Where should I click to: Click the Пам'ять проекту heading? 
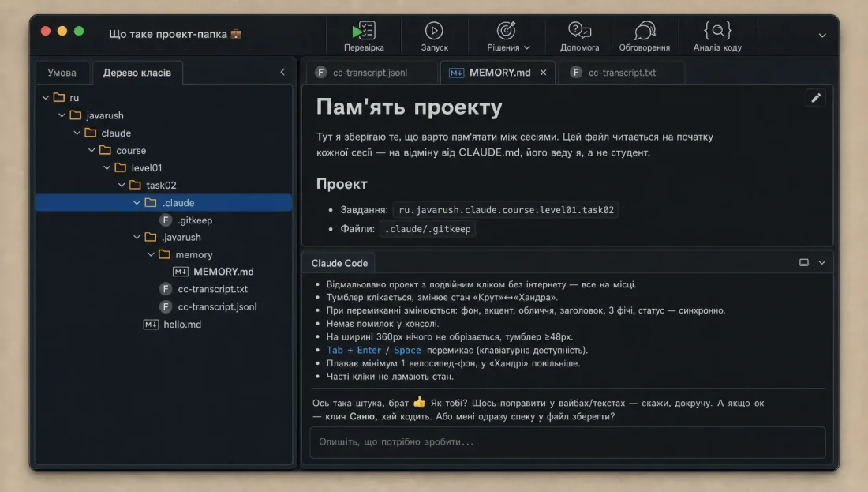pos(409,107)
